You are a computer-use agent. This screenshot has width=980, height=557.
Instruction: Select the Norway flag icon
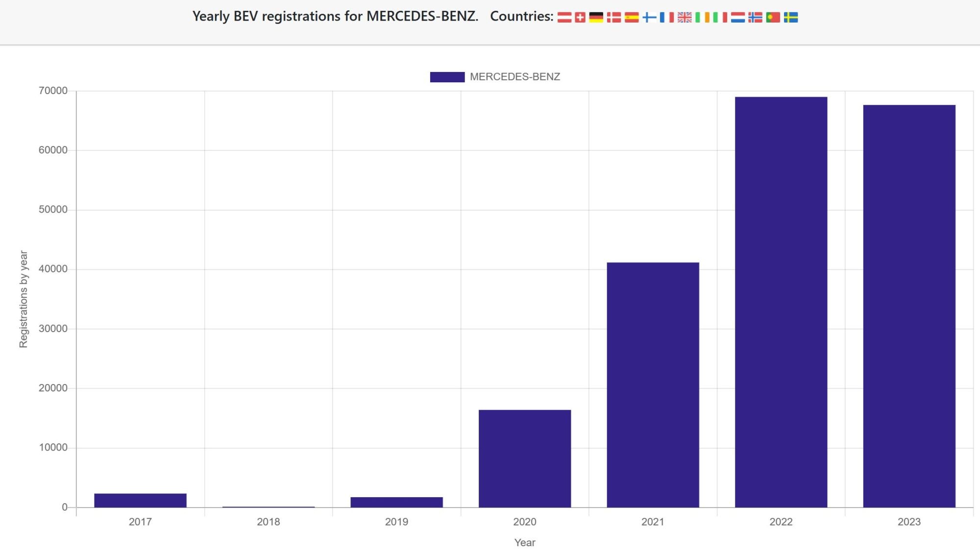click(x=755, y=18)
